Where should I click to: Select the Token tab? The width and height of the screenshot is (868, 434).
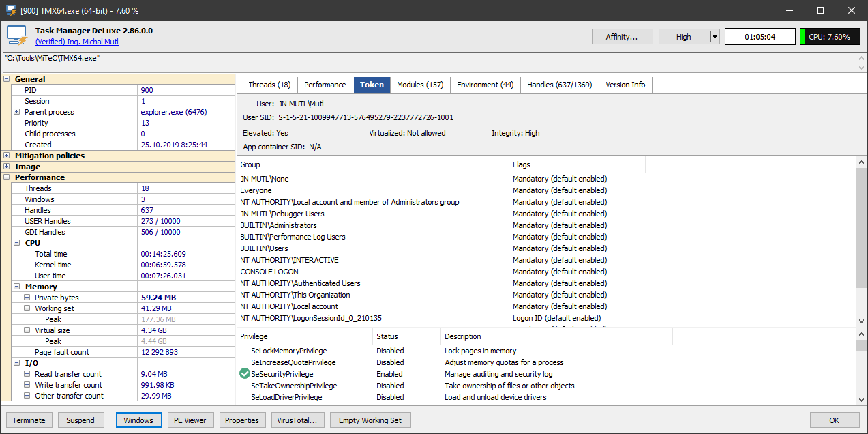[x=372, y=85]
